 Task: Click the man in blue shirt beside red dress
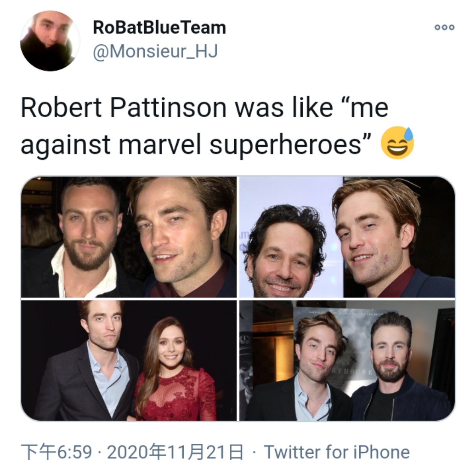[100, 360]
